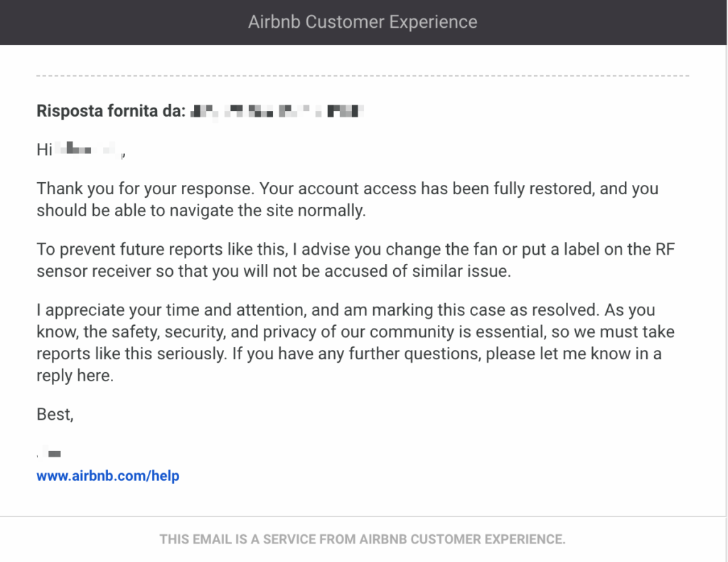This screenshot has width=728, height=562.
Task: Click the Airbnb Customer Experience header title
Action: pyautogui.click(x=363, y=22)
